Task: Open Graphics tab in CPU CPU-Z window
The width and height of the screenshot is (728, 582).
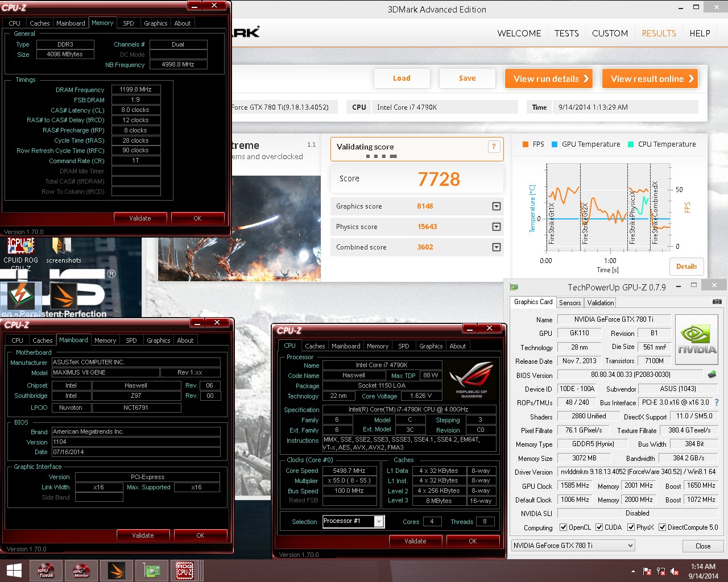Action: click(431, 346)
